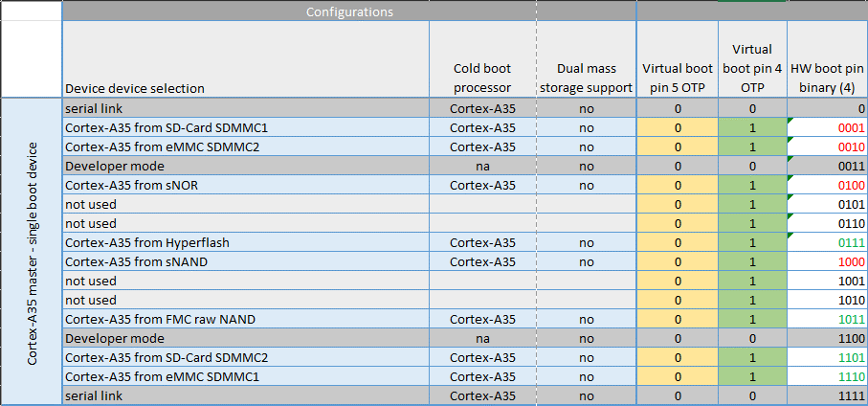Click the 'Virtual boot pin 4 OTP' header
The height and width of the screenshot is (406, 868).
coord(752,59)
